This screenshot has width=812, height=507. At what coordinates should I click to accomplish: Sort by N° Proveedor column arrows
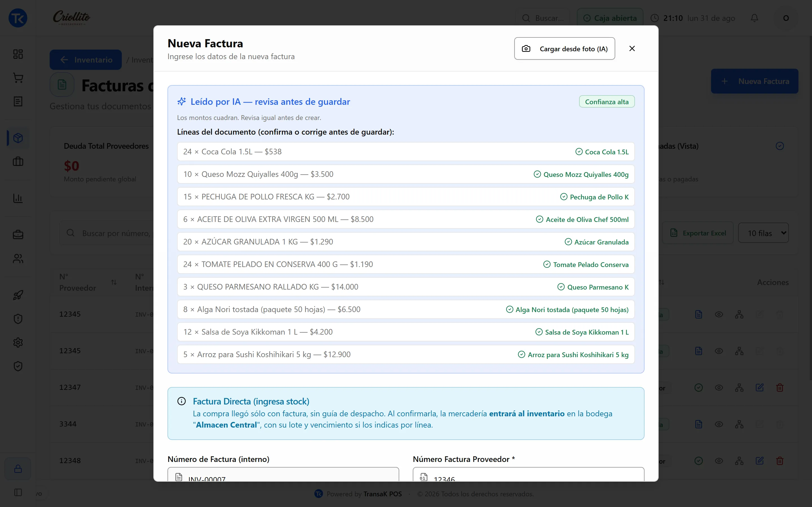[114, 282]
